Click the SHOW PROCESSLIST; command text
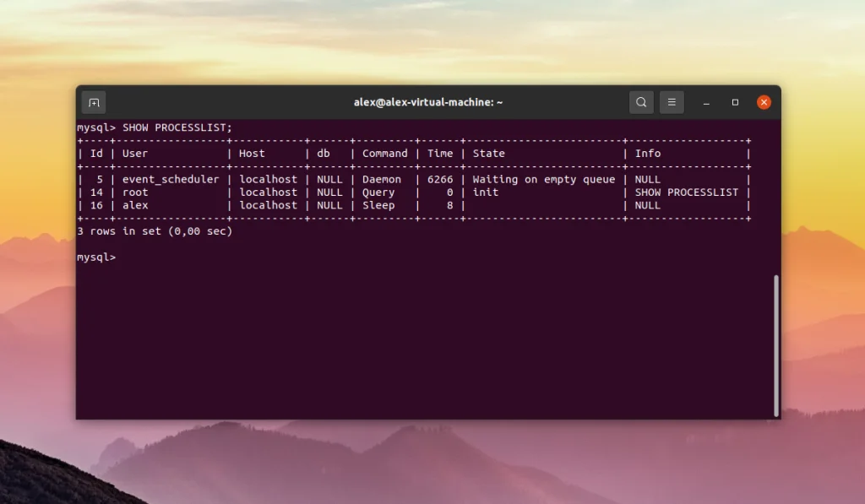 pyautogui.click(x=177, y=127)
